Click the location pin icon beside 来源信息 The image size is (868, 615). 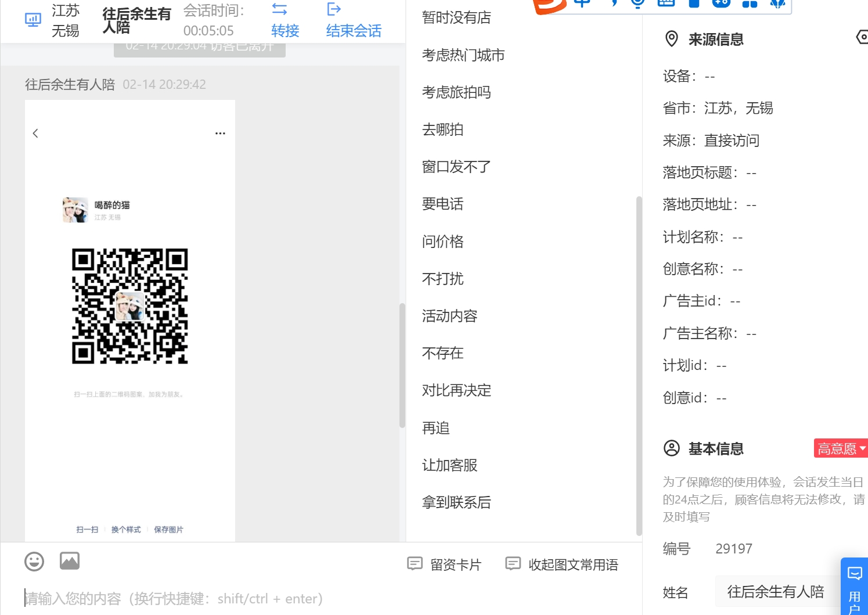[671, 39]
